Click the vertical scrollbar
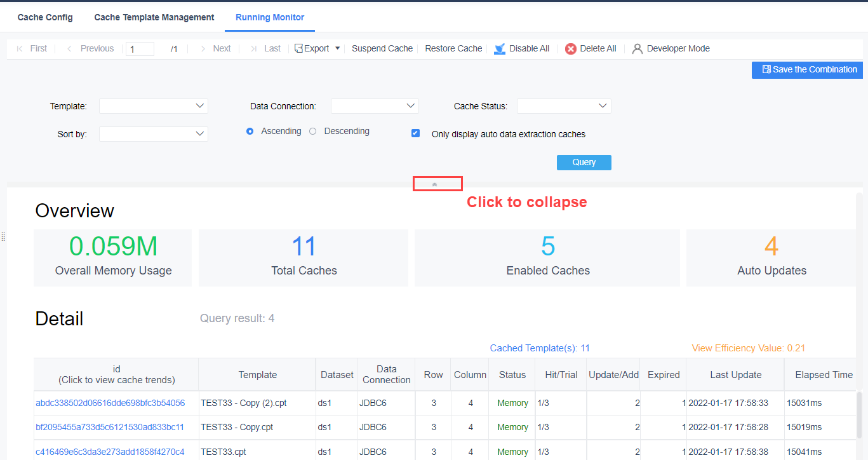 tap(860, 415)
